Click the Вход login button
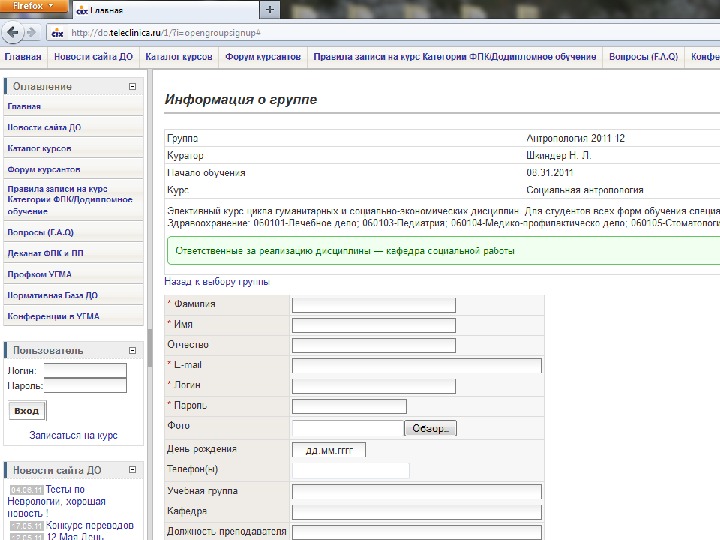 (27, 411)
